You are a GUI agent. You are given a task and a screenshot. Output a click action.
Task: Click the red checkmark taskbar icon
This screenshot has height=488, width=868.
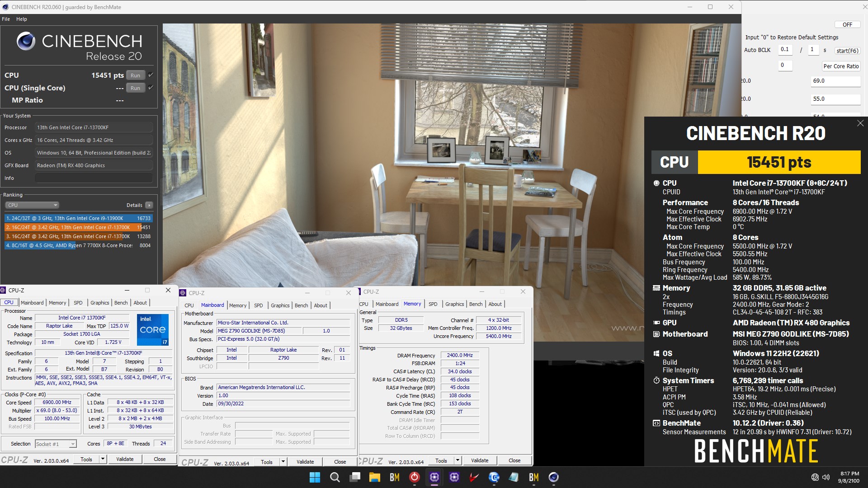click(x=474, y=477)
